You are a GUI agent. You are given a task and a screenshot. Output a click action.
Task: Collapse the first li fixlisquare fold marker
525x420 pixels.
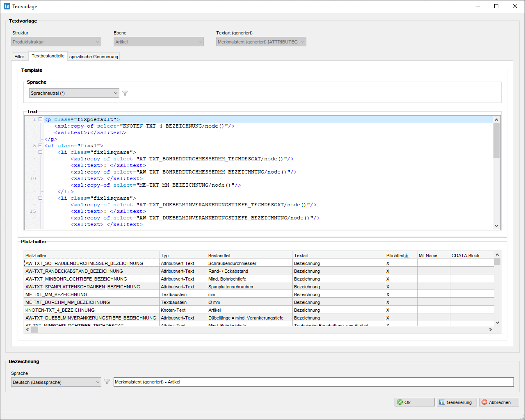tap(40, 152)
